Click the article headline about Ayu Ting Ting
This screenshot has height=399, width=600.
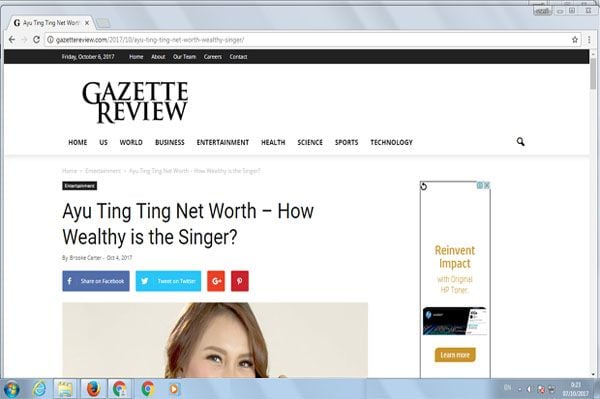pyautogui.click(x=188, y=224)
